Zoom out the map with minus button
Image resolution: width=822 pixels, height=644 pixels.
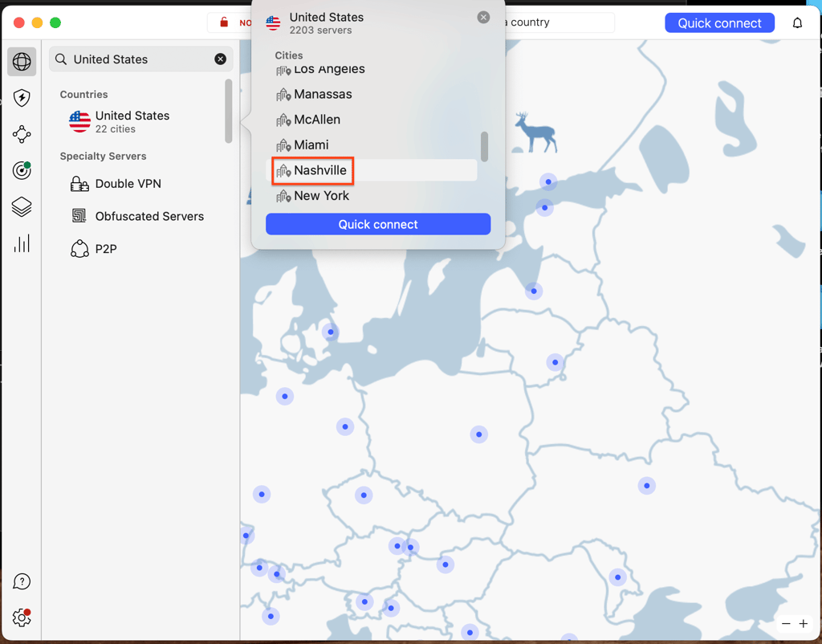click(x=786, y=624)
